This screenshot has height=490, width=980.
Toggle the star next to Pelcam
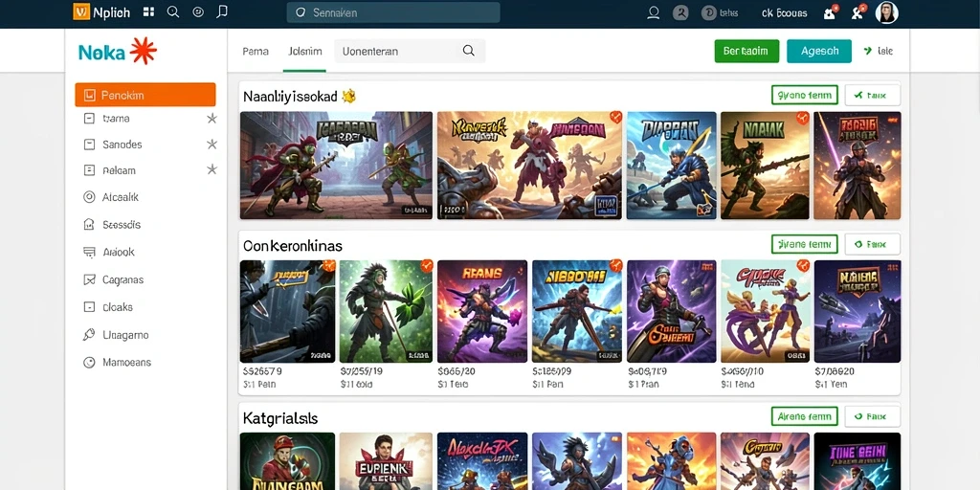point(212,169)
